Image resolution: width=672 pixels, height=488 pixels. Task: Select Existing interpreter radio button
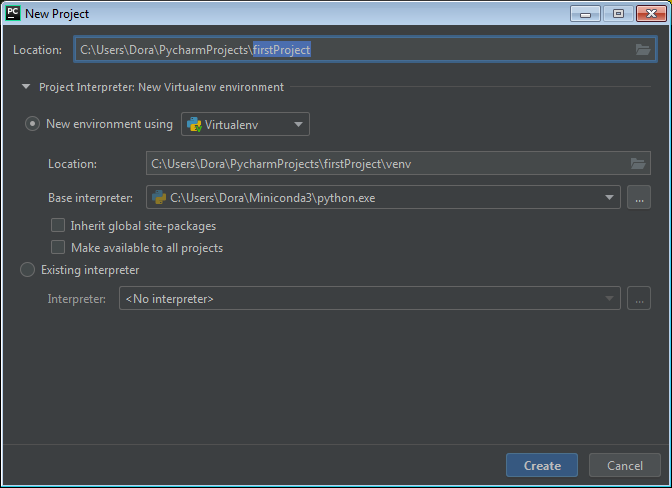(x=27, y=270)
